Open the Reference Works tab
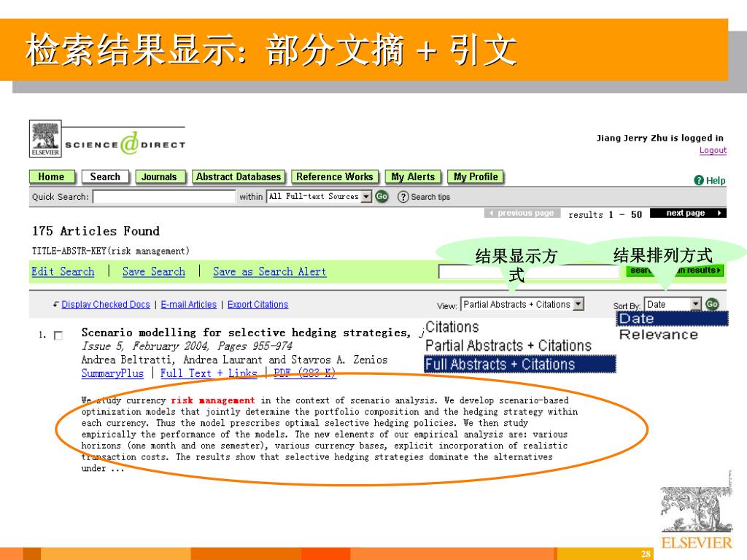Viewport: 747px width, 560px height. click(x=335, y=176)
